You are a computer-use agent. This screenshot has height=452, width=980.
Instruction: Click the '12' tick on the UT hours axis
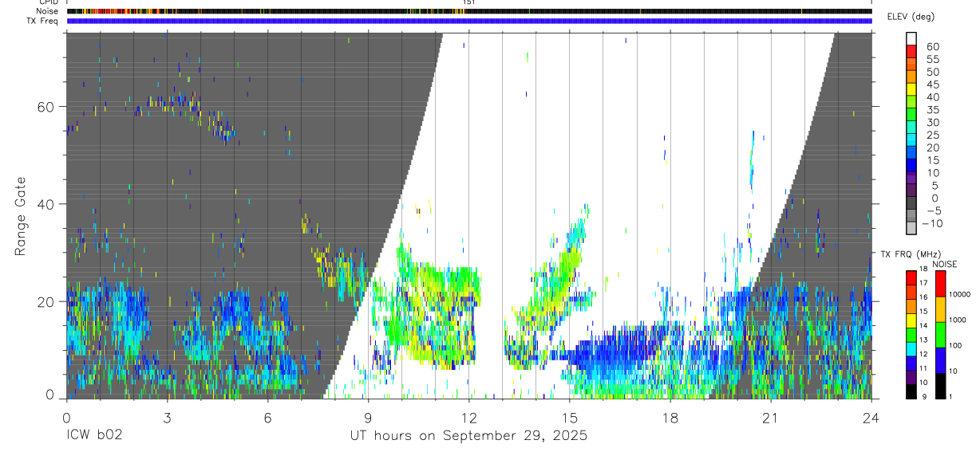pos(469,418)
